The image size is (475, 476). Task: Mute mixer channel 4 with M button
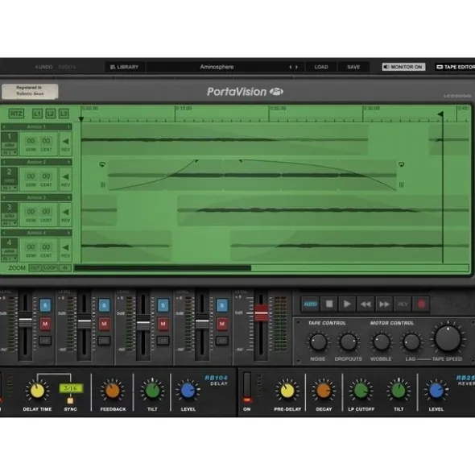pyautogui.click(x=222, y=324)
